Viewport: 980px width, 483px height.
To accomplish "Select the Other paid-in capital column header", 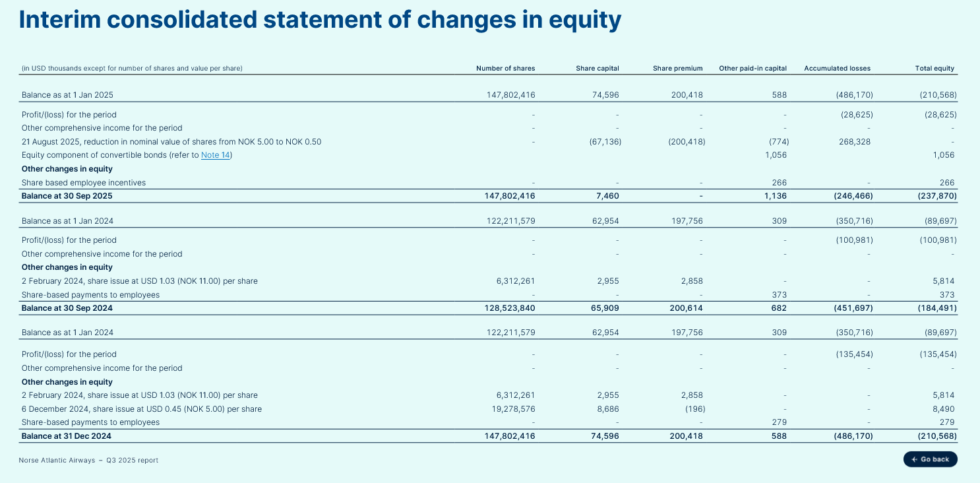I will pyautogui.click(x=752, y=68).
